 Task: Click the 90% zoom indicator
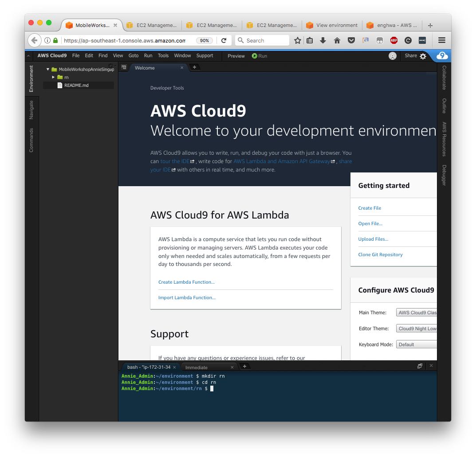tap(205, 40)
